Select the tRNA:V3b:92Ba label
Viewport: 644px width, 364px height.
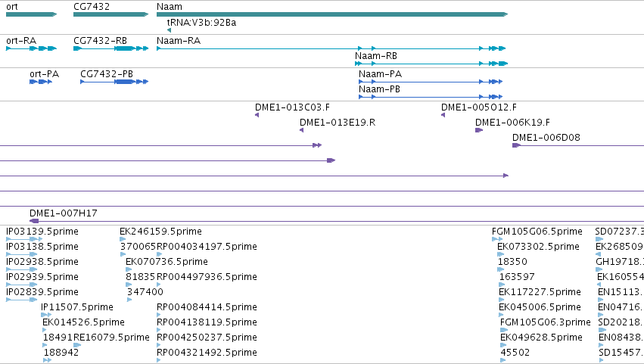click(x=201, y=23)
